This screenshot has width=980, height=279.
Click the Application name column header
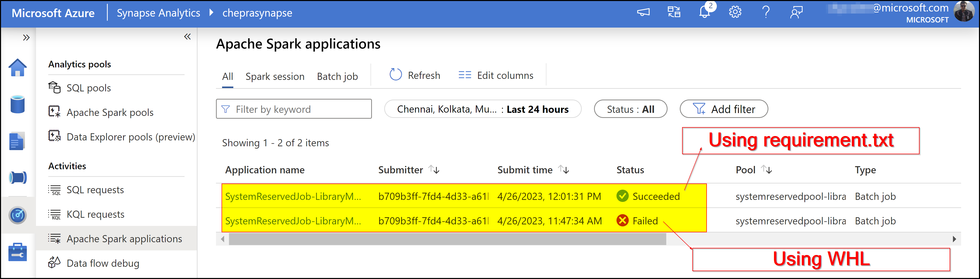pyautogui.click(x=265, y=170)
